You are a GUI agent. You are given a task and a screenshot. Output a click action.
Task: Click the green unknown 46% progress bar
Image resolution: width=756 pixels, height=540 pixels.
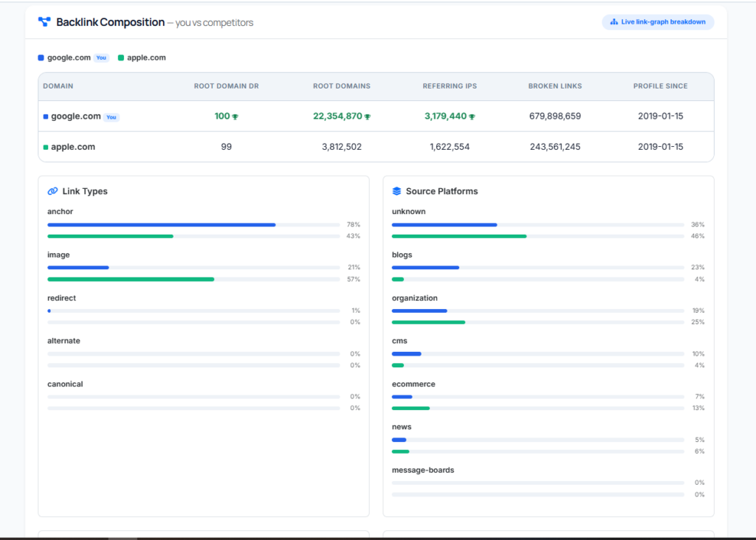pyautogui.click(x=459, y=236)
